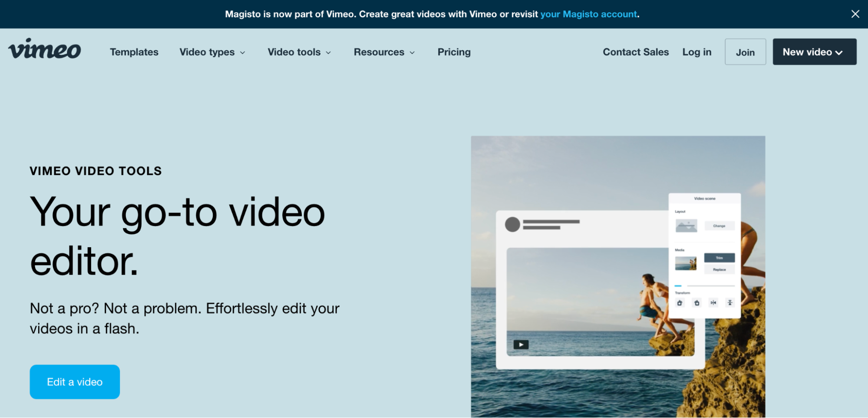Click the Trim button in Video scene
868x418 pixels.
(719, 258)
